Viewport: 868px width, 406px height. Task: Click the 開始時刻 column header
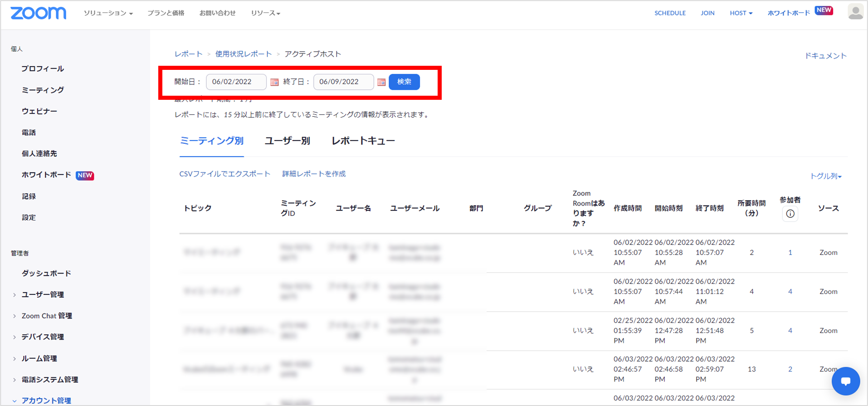(668, 208)
